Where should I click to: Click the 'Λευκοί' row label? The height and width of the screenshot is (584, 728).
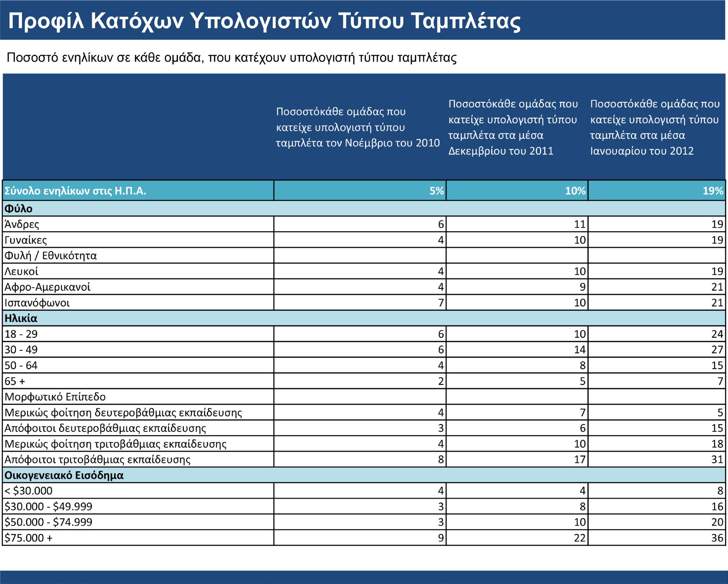(21, 271)
